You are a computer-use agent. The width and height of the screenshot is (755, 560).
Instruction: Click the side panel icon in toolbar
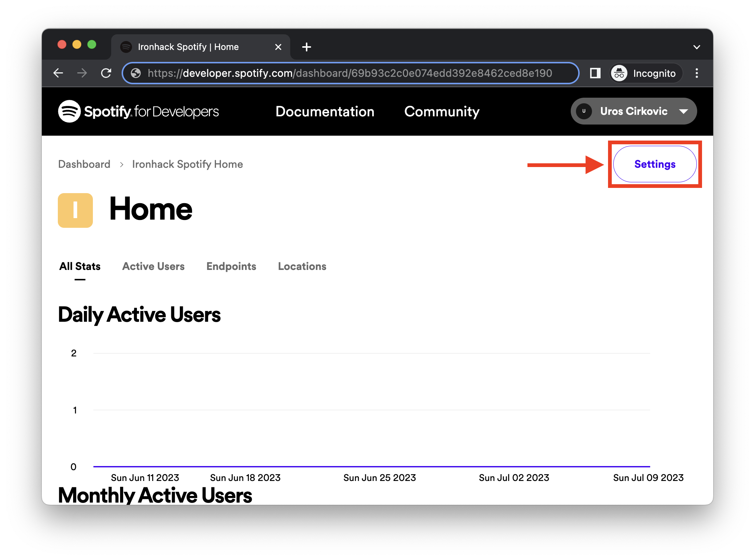pyautogui.click(x=595, y=73)
